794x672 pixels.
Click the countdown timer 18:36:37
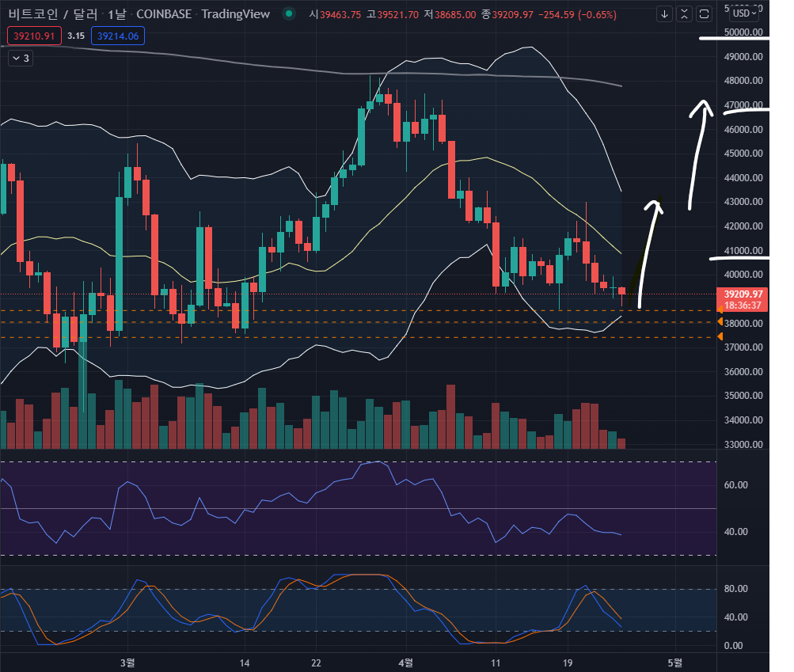743,306
